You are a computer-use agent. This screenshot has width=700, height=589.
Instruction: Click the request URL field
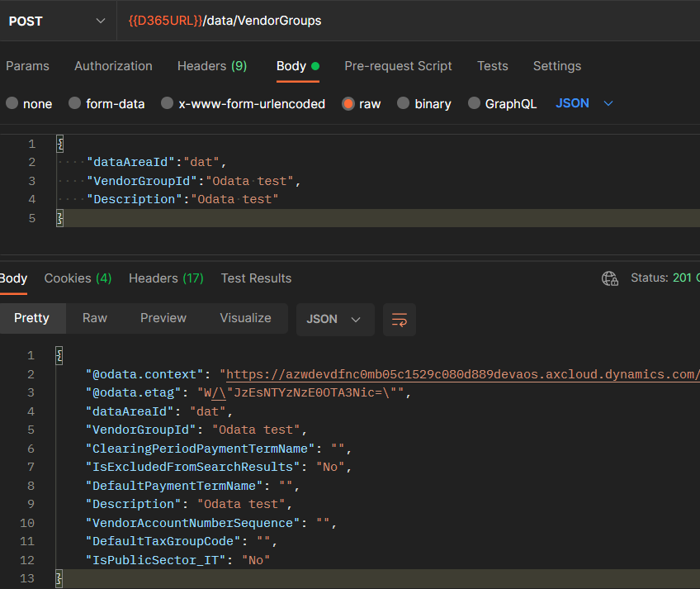[409, 21]
